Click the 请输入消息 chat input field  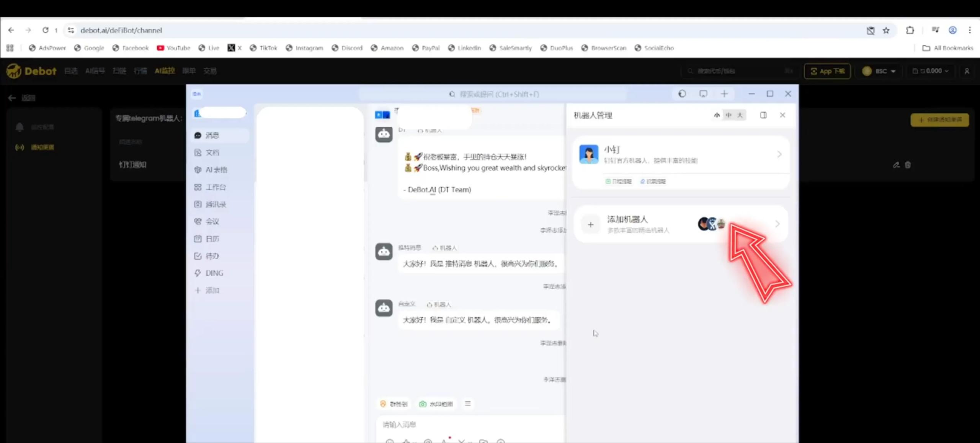point(421,424)
